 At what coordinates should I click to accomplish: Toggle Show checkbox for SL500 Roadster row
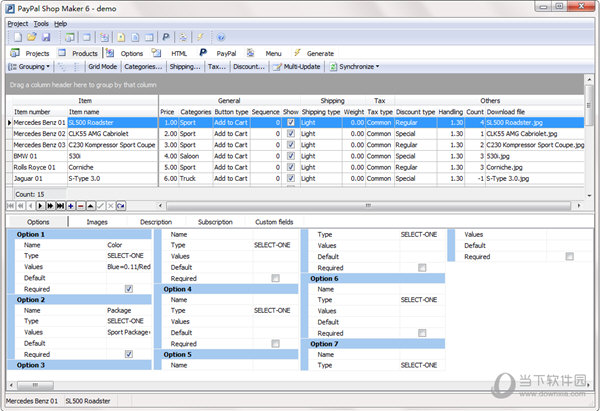291,122
